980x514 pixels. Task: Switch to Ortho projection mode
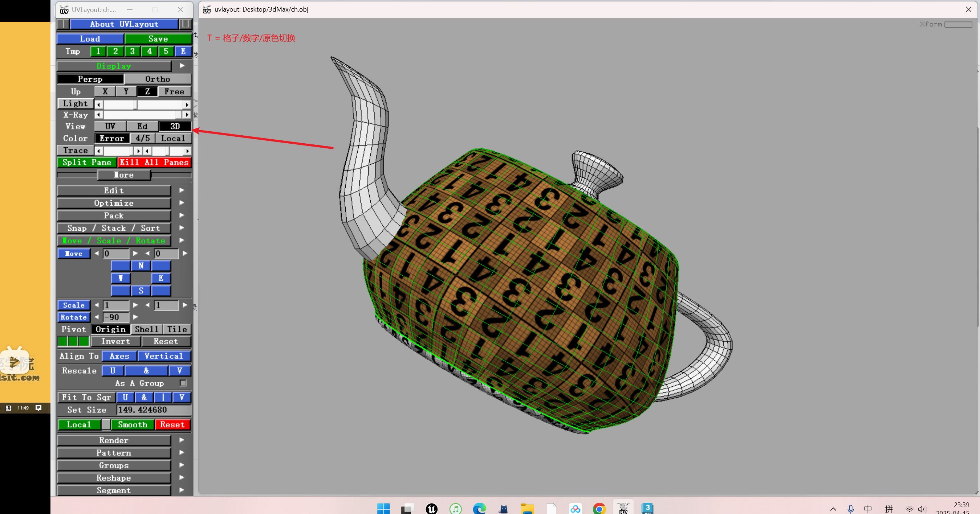pyautogui.click(x=158, y=79)
